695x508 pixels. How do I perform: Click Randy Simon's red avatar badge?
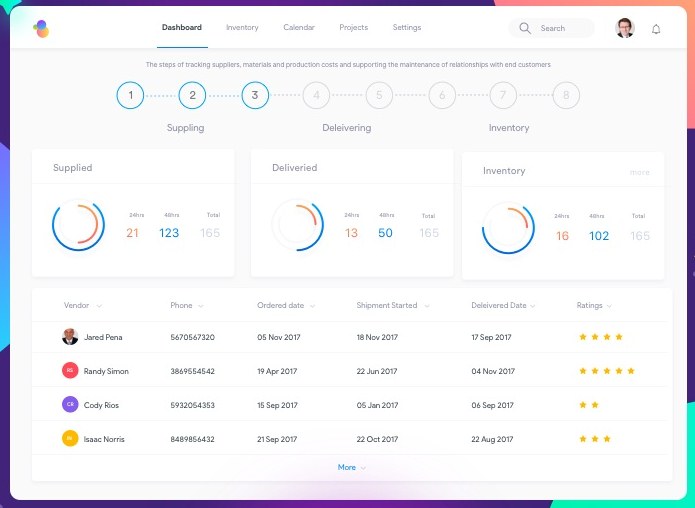70,371
